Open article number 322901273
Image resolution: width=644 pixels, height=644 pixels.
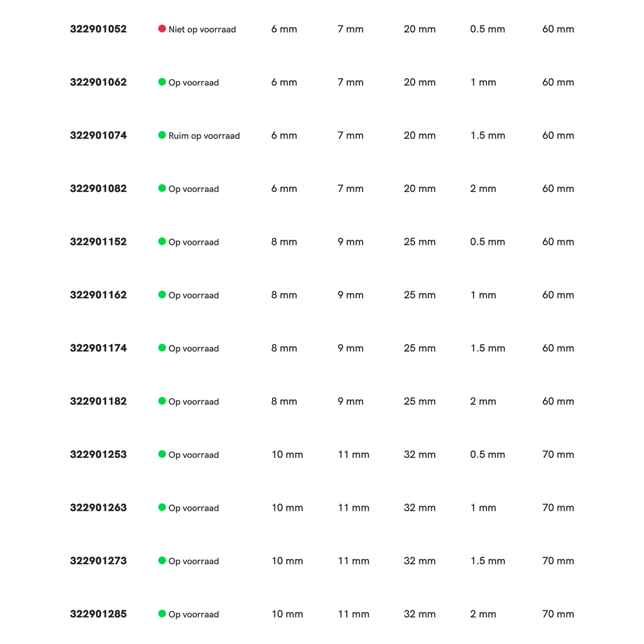pos(99,561)
